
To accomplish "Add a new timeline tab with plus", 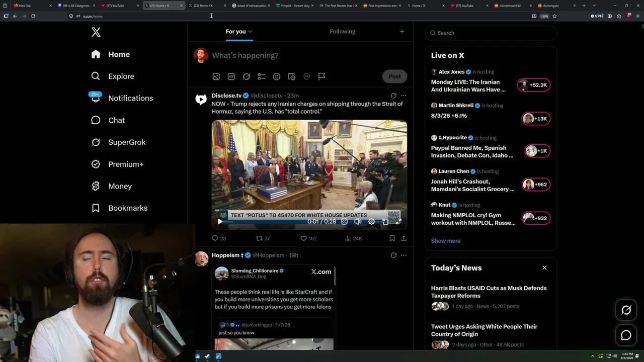I will click(401, 32).
